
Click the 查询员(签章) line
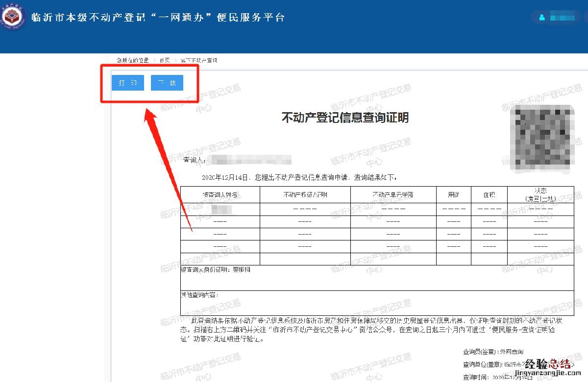tap(493, 352)
